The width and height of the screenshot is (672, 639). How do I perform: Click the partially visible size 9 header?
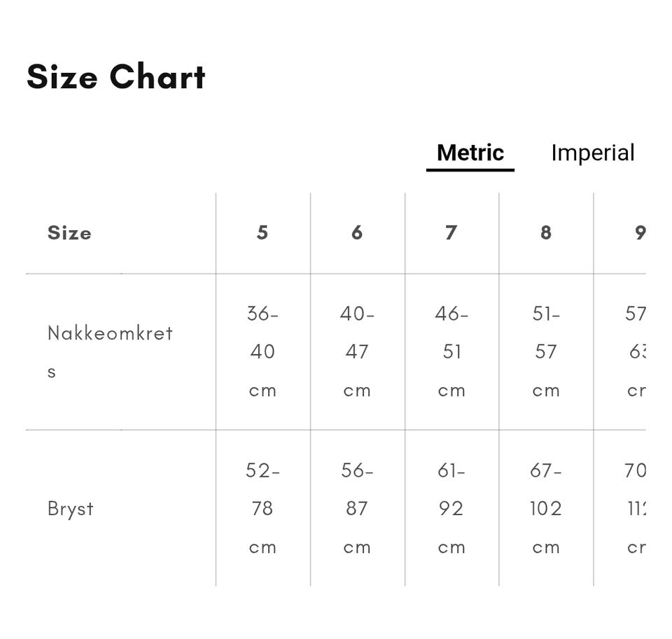coord(640,233)
